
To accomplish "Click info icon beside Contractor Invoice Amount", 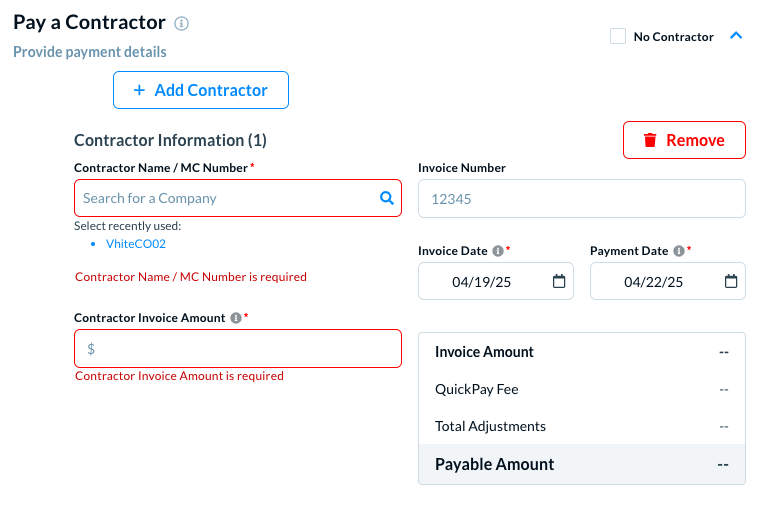I will (x=236, y=318).
